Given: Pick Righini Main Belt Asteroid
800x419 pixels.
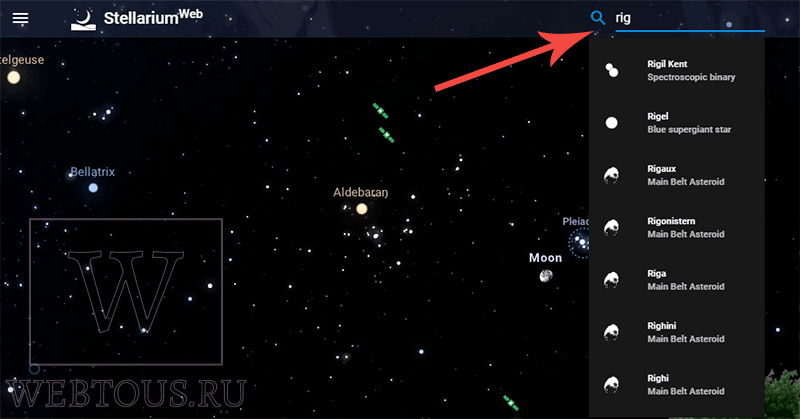Looking at the screenshot, I should (x=677, y=332).
